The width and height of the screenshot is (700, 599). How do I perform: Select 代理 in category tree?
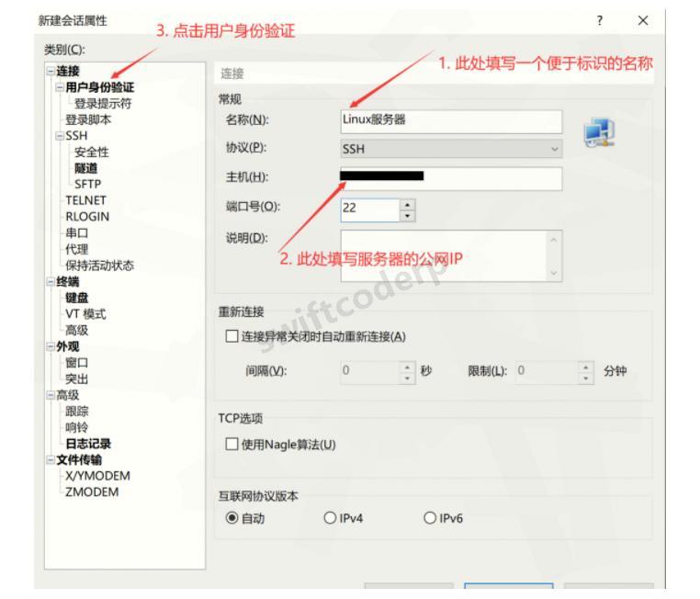coord(76,249)
